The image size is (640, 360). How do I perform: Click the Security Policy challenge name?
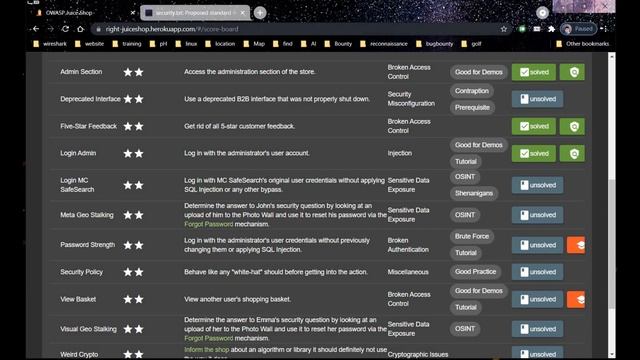pos(82,272)
